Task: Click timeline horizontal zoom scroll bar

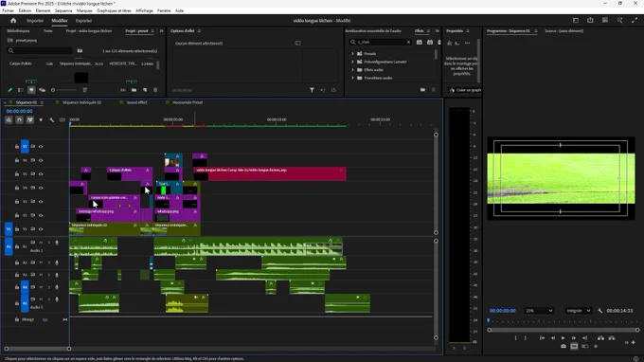Action: tap(37, 349)
